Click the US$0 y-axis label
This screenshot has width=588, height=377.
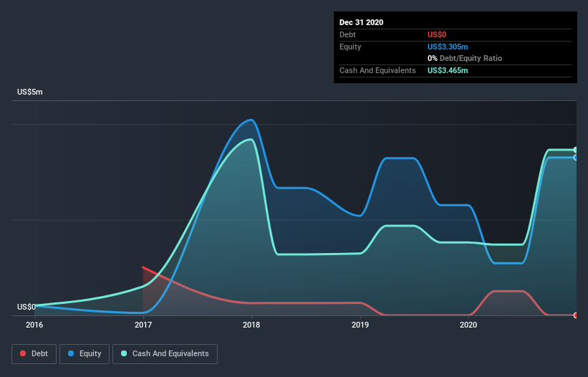[26, 307]
